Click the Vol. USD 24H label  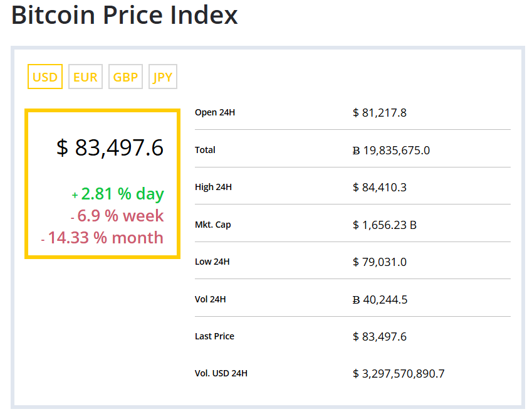tap(221, 373)
